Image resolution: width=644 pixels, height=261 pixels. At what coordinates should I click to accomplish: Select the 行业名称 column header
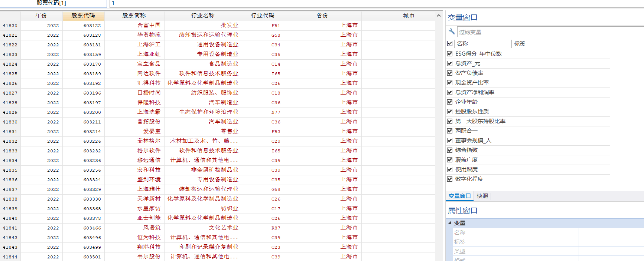coord(203,16)
